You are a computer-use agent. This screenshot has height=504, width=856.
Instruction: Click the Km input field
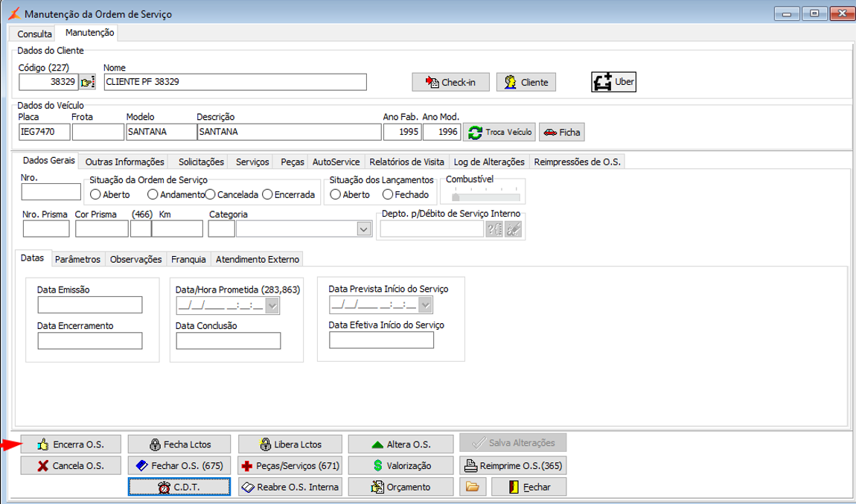[177, 229]
